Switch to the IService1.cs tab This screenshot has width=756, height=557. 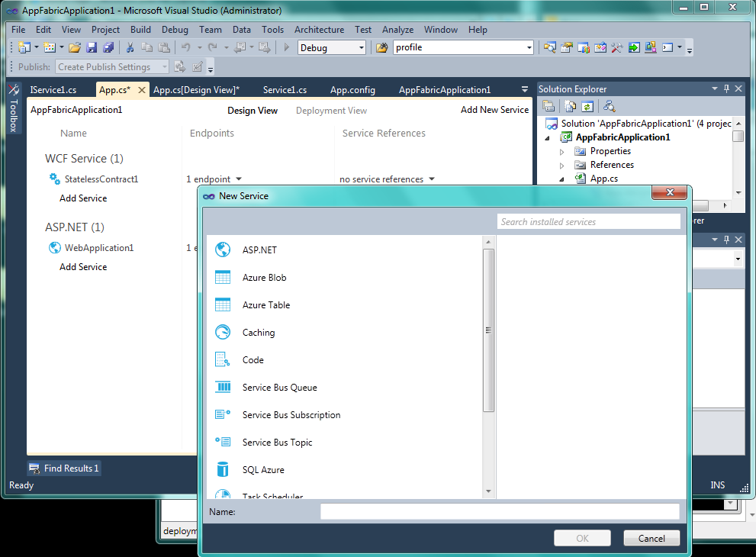click(x=53, y=90)
